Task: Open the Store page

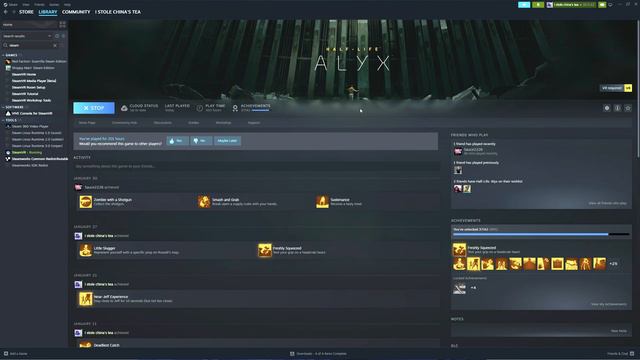Action: click(x=26, y=12)
